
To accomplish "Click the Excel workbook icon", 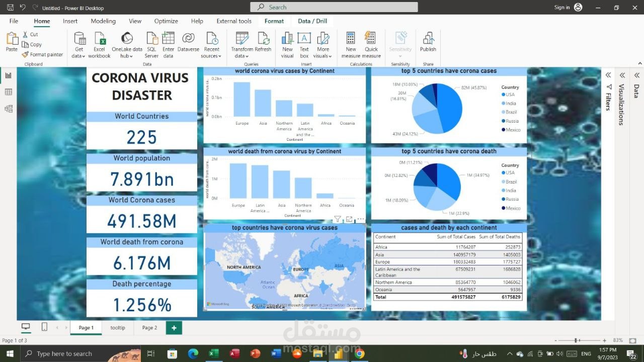I will [100, 39].
